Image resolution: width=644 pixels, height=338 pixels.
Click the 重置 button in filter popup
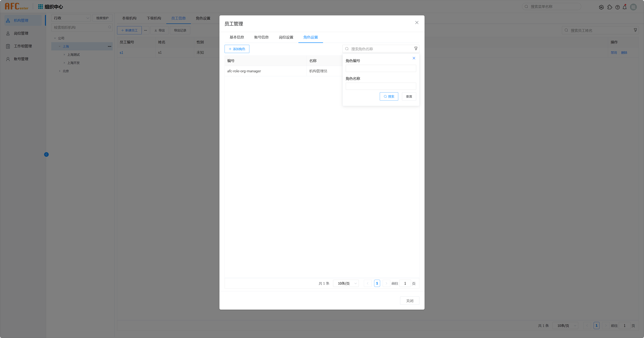click(409, 96)
